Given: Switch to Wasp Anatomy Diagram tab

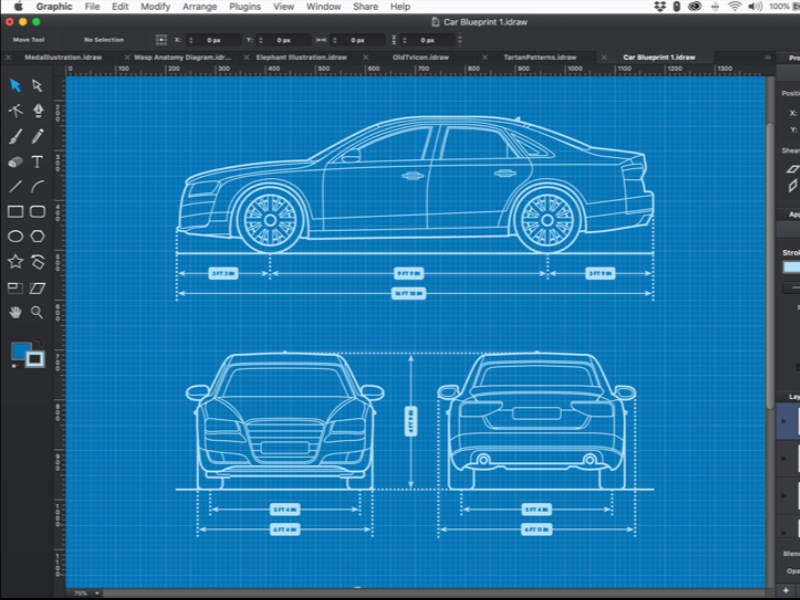Looking at the screenshot, I should 182,57.
